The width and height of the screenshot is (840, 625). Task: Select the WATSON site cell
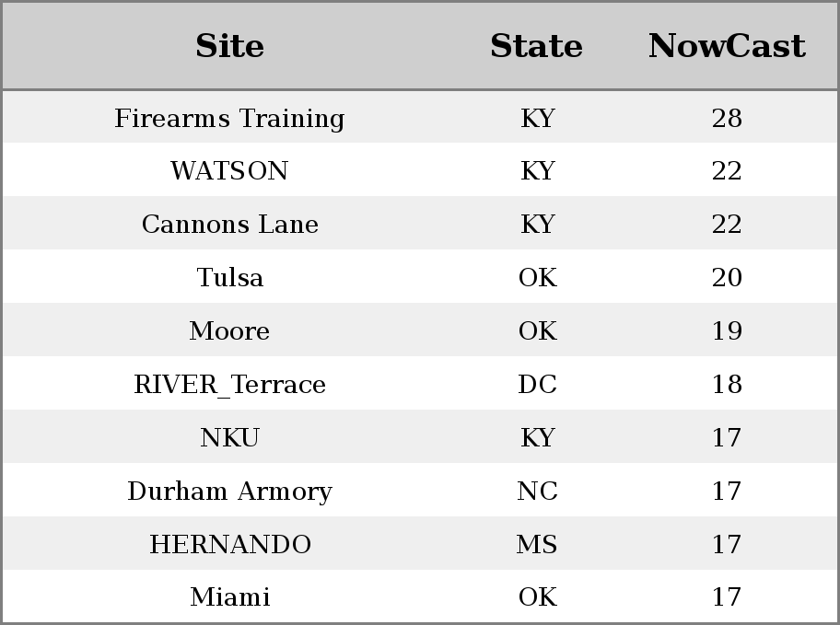(229, 171)
